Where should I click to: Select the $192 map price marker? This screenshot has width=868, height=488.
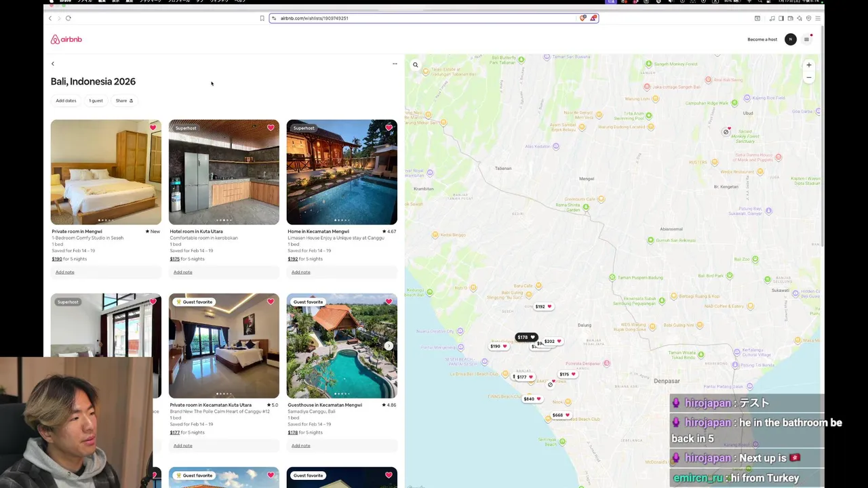(x=543, y=306)
